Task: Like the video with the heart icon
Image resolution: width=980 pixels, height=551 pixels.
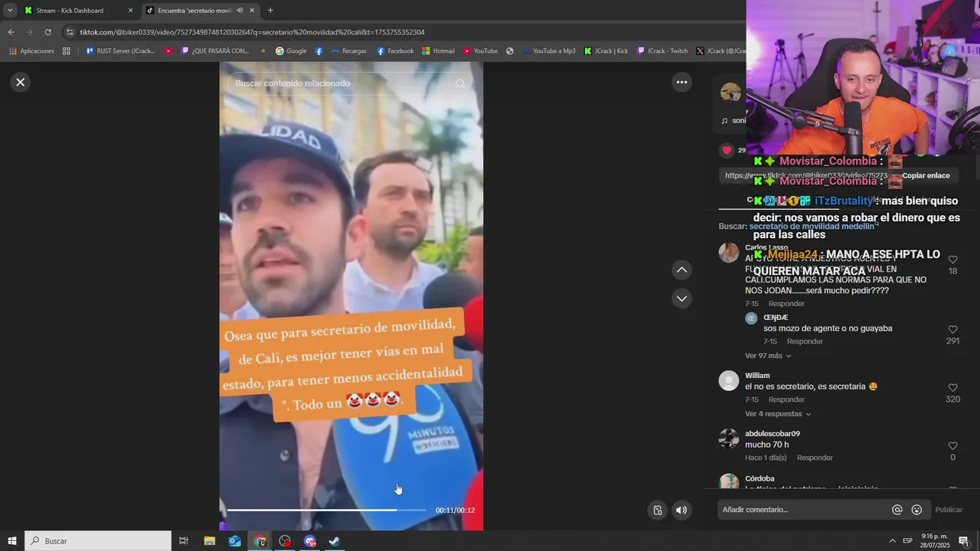Action: click(727, 150)
